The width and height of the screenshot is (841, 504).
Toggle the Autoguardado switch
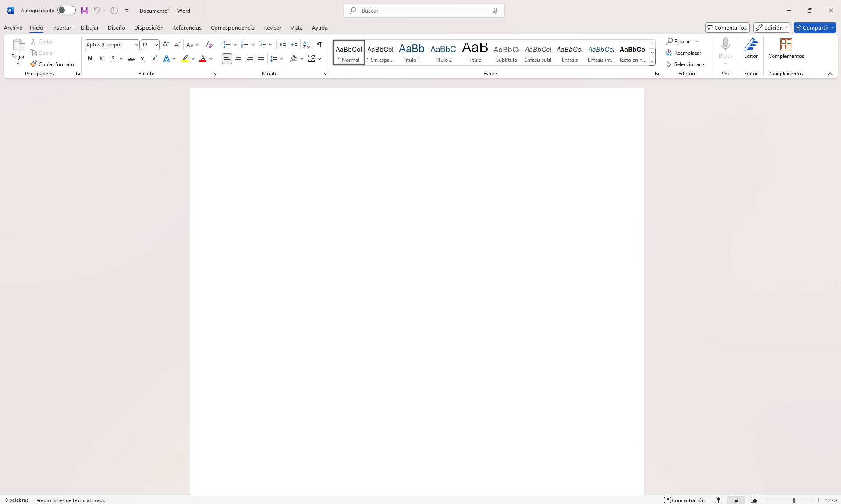67,11
